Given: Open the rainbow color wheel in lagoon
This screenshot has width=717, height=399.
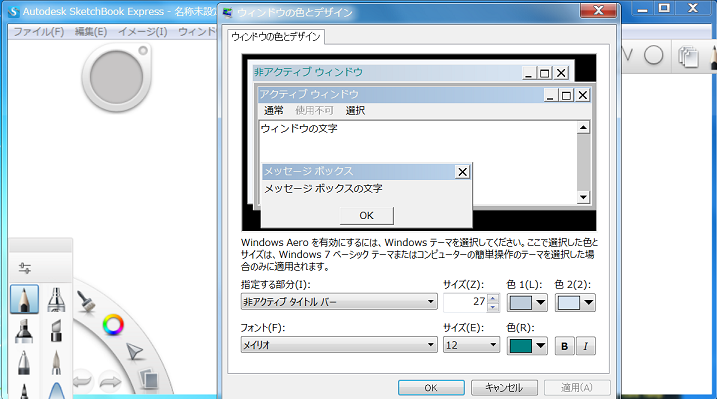Looking at the screenshot, I should (113, 325).
